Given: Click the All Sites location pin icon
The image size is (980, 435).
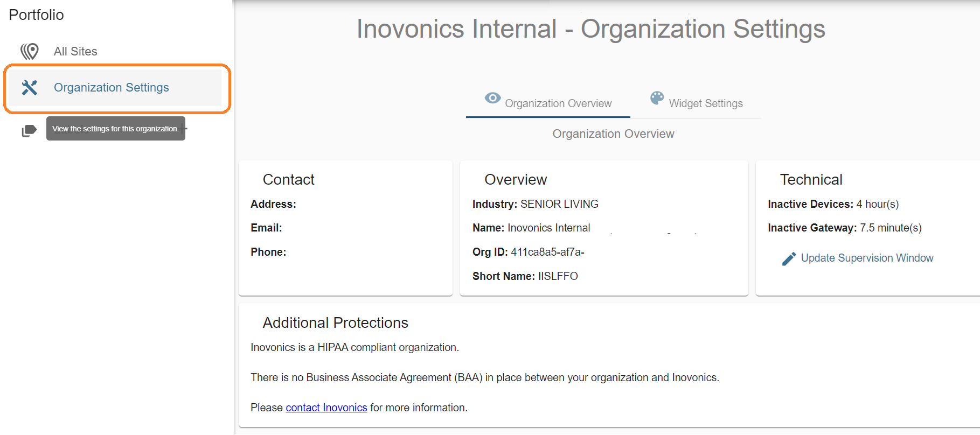Looking at the screenshot, I should click(30, 51).
